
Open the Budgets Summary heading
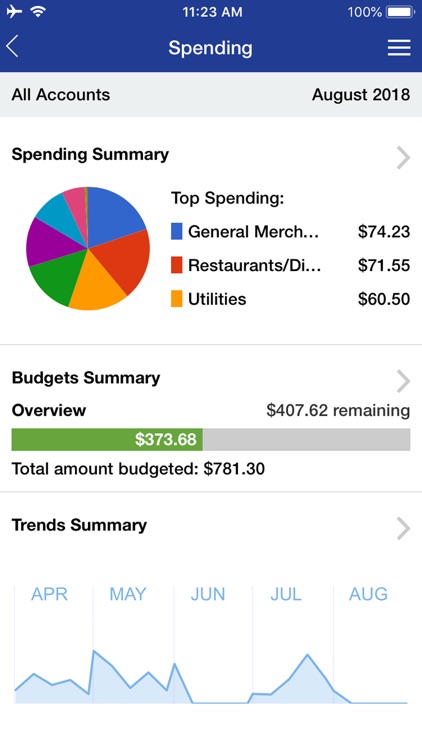pos(86,378)
